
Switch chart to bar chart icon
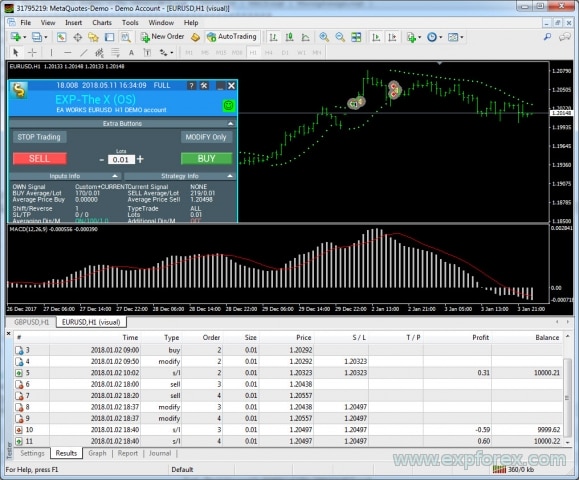click(x=273, y=37)
